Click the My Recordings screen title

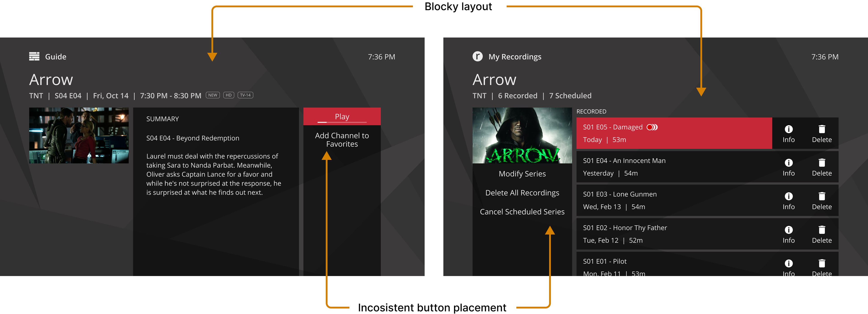(515, 56)
